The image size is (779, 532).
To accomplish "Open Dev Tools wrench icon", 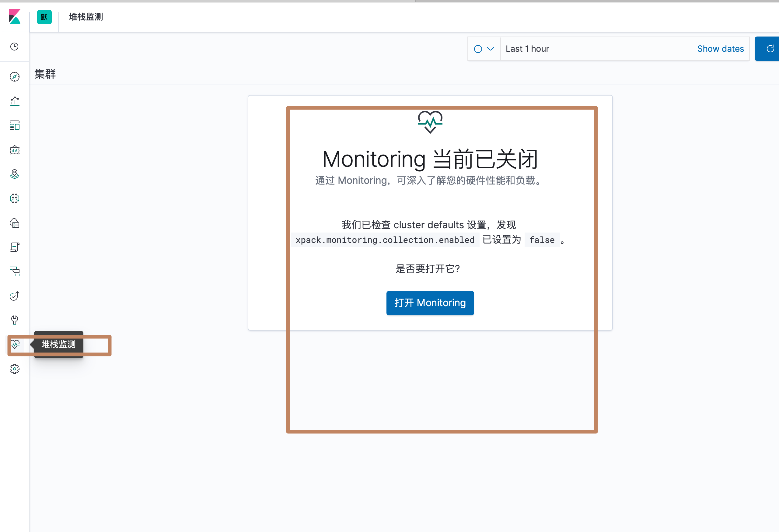I will click(x=14, y=320).
